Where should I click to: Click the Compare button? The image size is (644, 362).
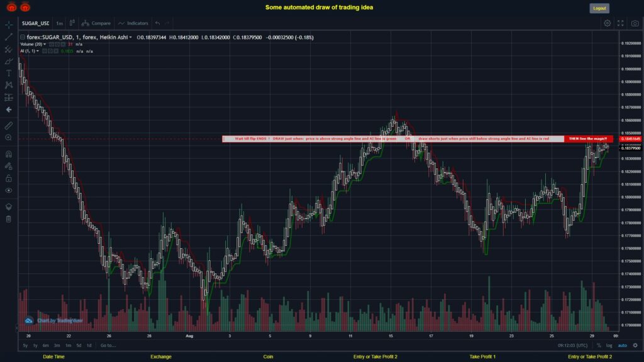click(96, 23)
